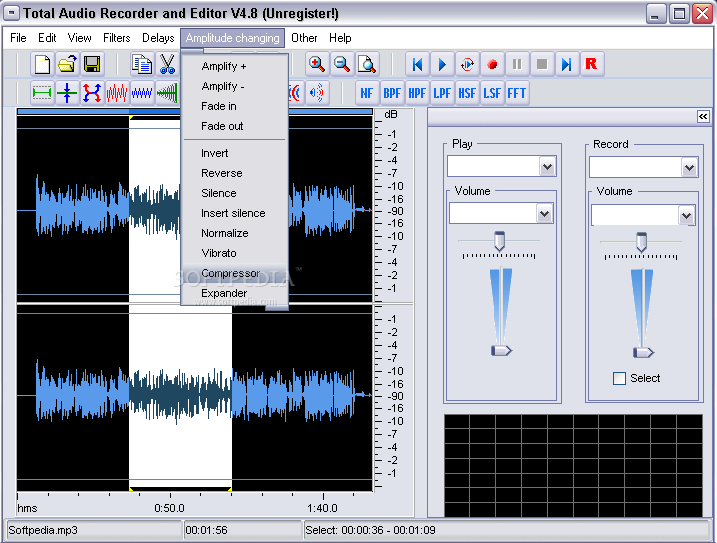Select Insert silence menu entry
This screenshot has height=543, width=717.
235,213
